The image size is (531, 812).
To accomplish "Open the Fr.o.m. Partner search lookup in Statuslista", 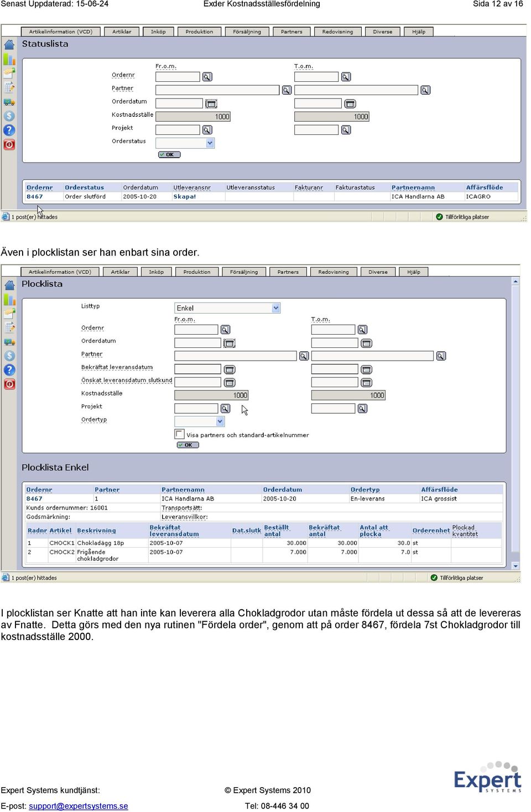I will 287,90.
